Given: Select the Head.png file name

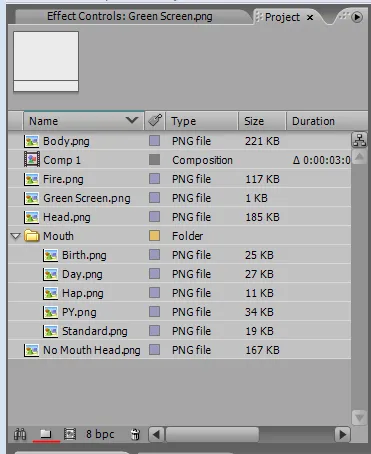Looking at the screenshot, I should point(67,217).
